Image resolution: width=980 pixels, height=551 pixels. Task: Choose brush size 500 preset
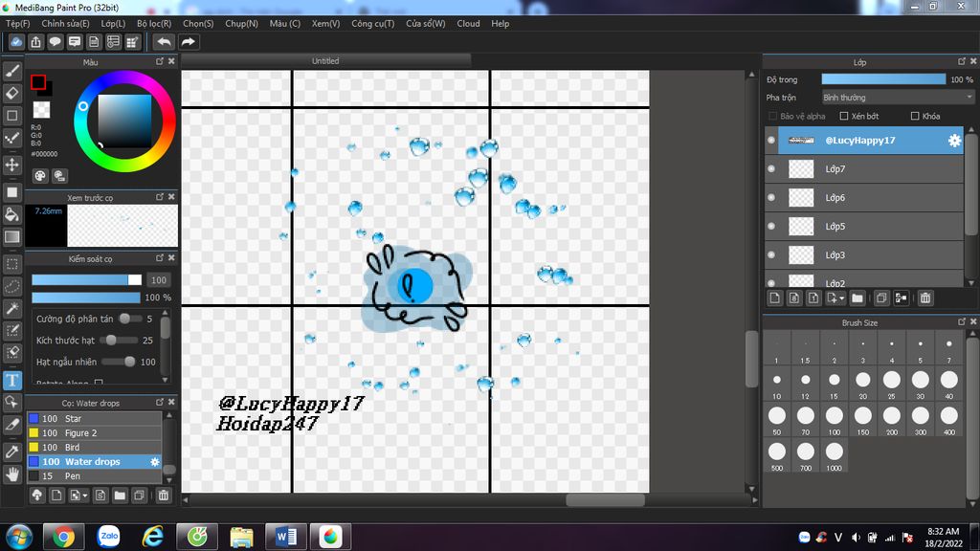(x=777, y=455)
